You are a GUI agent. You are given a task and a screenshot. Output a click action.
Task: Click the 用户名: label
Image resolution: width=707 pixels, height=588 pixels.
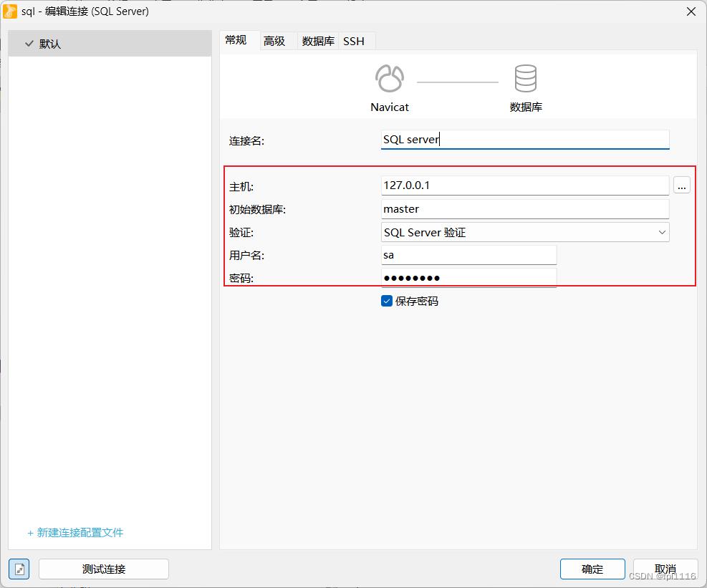(x=246, y=255)
